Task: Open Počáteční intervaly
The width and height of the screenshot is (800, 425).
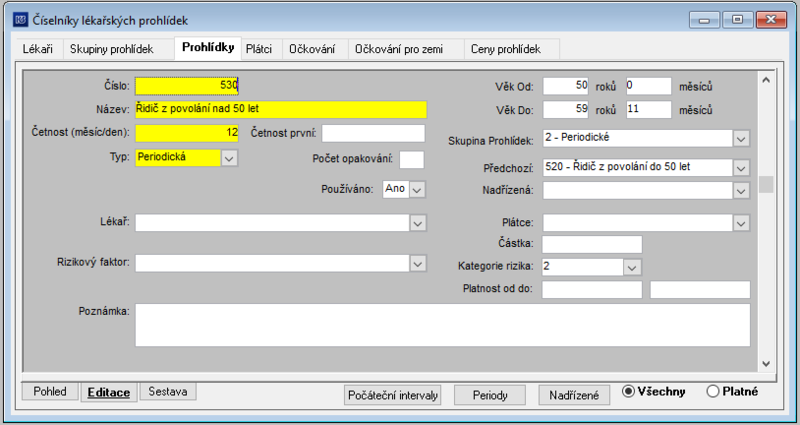Action: 393,395
